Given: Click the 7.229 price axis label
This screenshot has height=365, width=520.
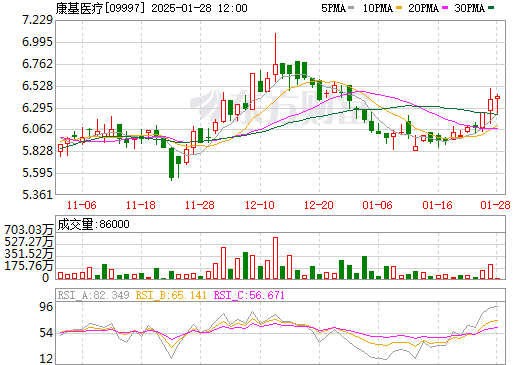Looking at the screenshot, I should [37, 20].
